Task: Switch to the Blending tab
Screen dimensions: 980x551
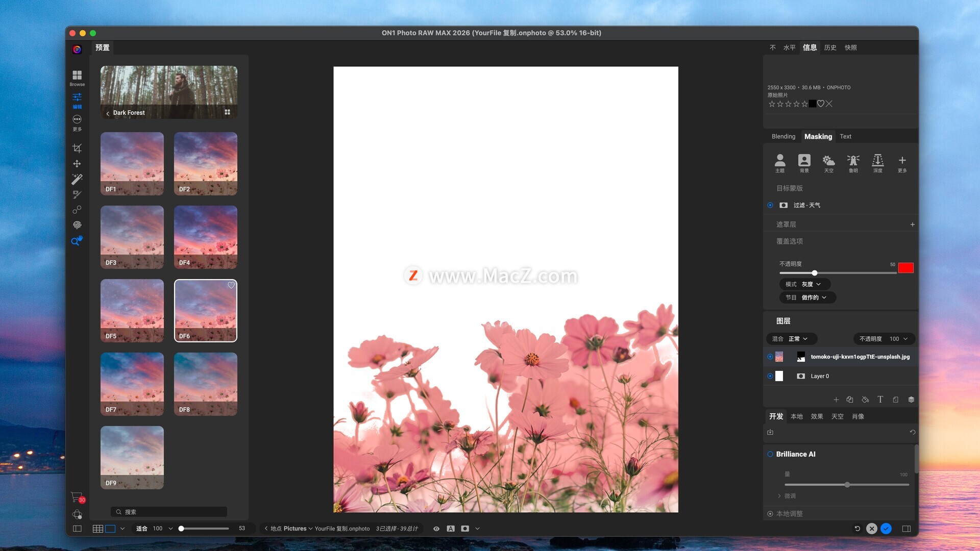Action: click(x=783, y=136)
